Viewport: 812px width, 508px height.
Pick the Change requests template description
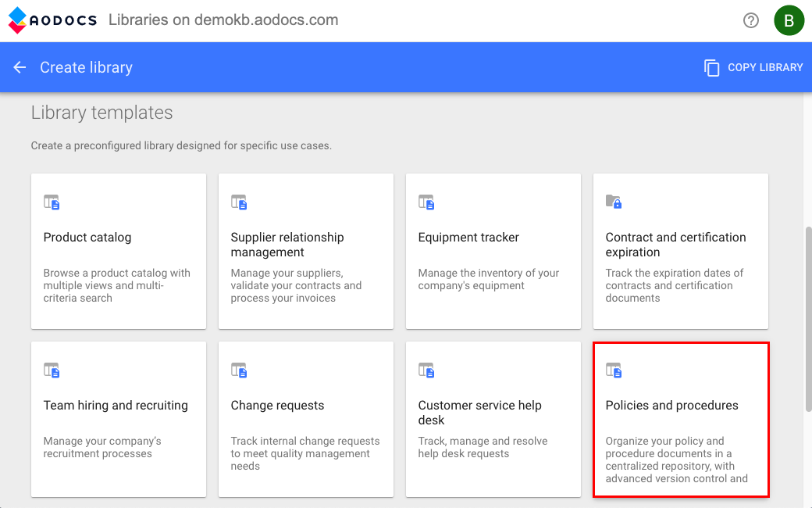point(305,453)
